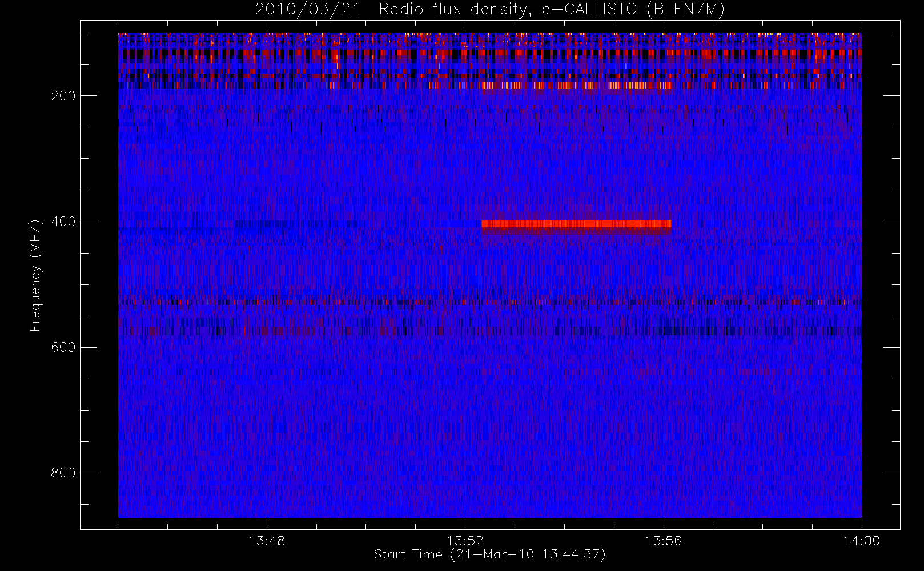Click the bright red burst band at 400 MHz
The width and height of the screenshot is (924, 571).
point(576,224)
